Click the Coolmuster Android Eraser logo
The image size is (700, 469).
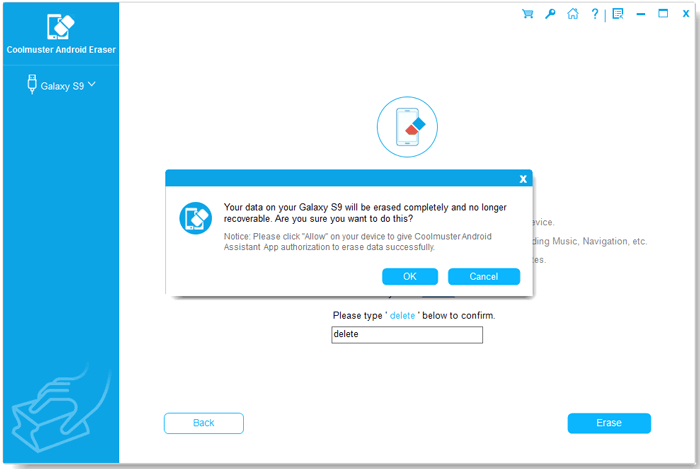[61, 26]
